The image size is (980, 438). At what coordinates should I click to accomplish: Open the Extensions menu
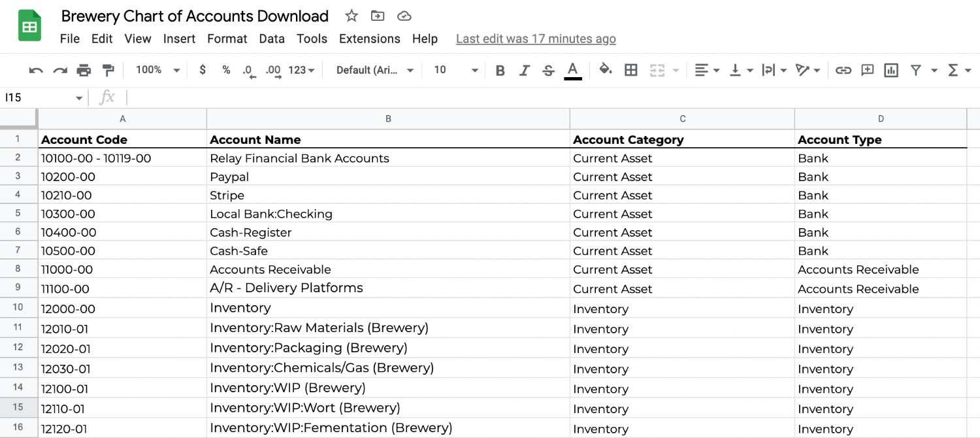(369, 39)
